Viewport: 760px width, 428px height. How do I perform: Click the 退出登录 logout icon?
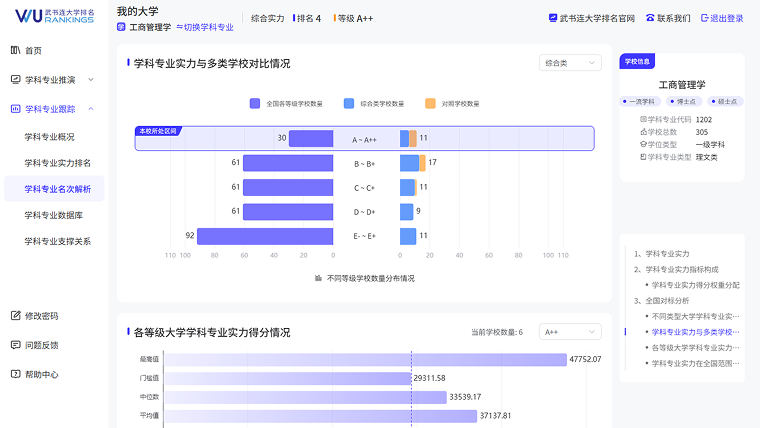(705, 18)
